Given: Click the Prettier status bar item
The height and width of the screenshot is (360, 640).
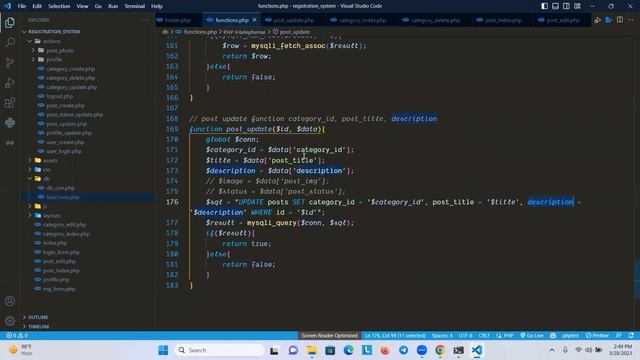Looking at the screenshot, I should coord(597,336).
